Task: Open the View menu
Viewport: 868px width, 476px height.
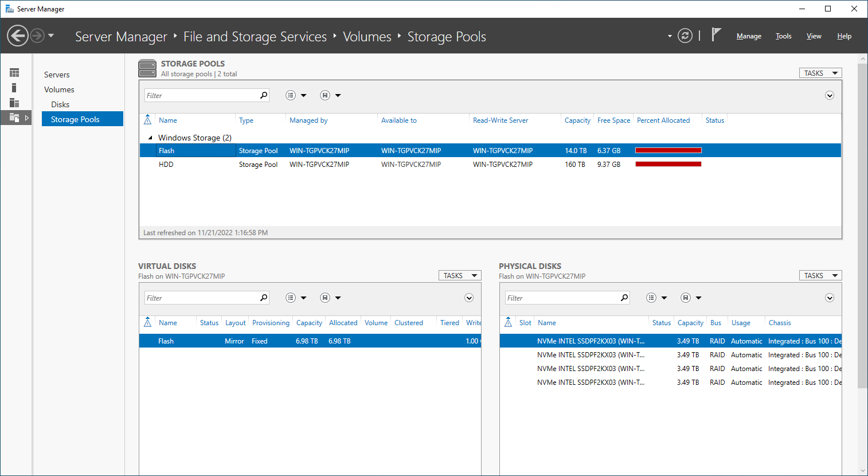Action: pos(814,36)
